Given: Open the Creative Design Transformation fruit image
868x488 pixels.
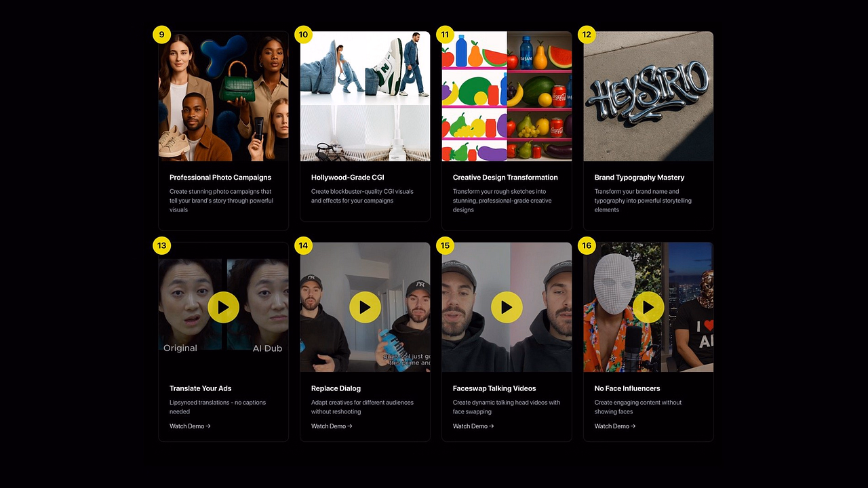Looking at the screenshot, I should (x=507, y=96).
